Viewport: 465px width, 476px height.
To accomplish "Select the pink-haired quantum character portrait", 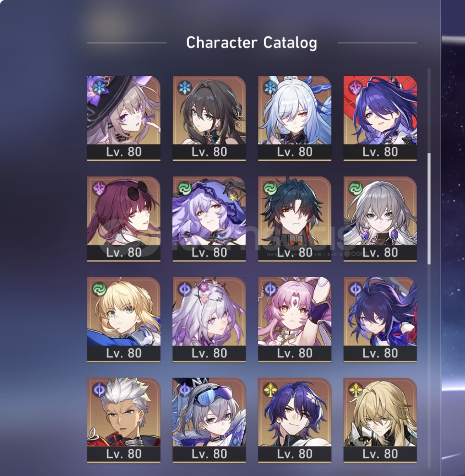I will [x=294, y=320].
